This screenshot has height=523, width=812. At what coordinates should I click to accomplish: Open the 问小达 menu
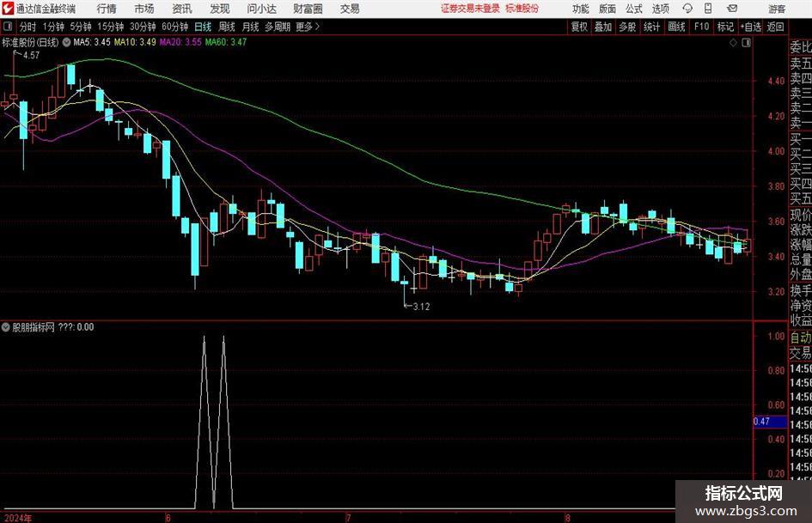261,9
